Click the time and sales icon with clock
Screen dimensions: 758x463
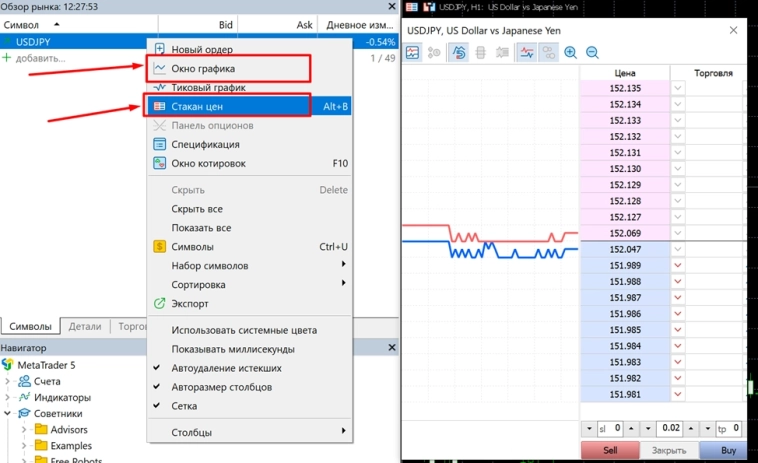pyautogui.click(x=434, y=52)
